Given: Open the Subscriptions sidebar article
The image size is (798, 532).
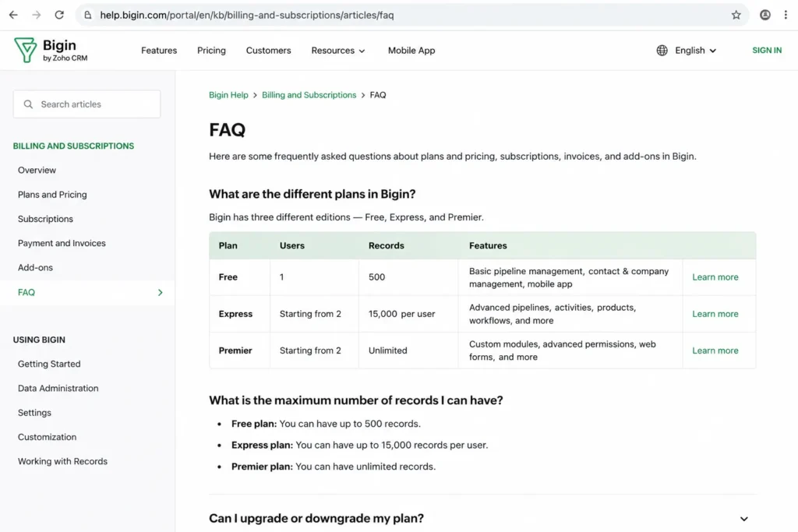Looking at the screenshot, I should [45, 219].
